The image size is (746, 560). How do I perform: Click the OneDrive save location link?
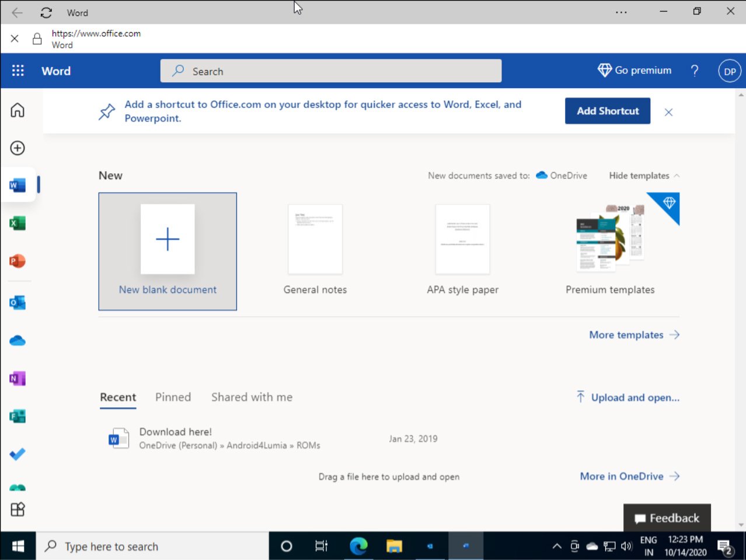pyautogui.click(x=562, y=176)
